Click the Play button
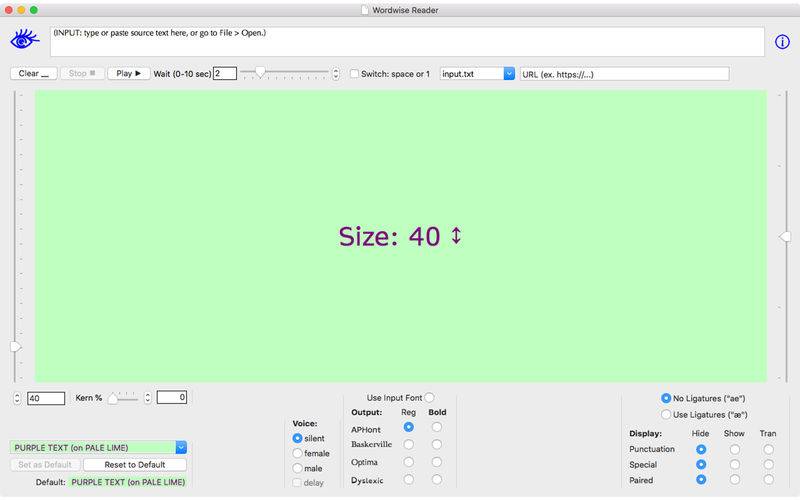The image size is (800, 500). click(x=129, y=73)
